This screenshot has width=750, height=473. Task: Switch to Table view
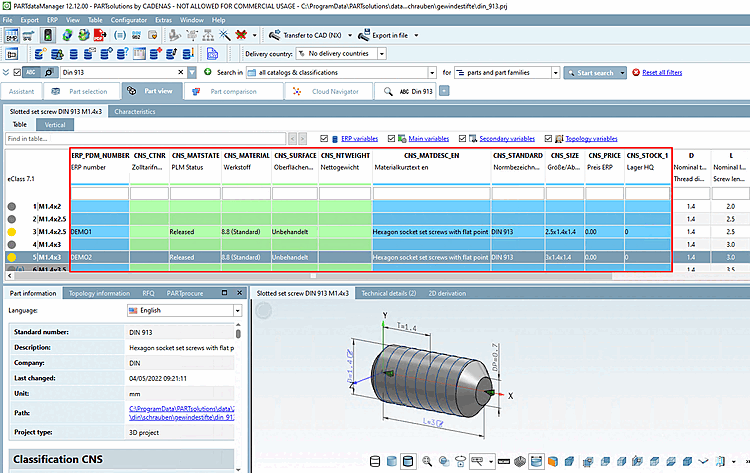[x=20, y=124]
